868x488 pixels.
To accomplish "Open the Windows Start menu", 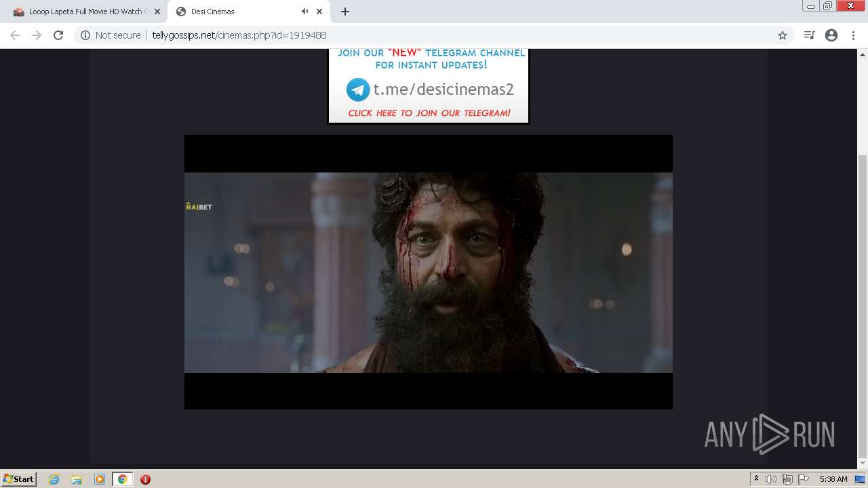I will click(18, 479).
